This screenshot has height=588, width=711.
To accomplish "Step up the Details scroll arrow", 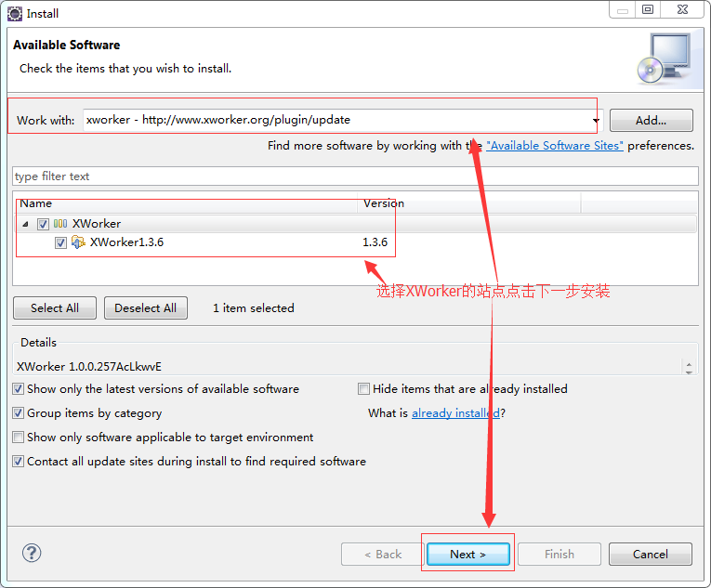I will pyautogui.click(x=689, y=364).
